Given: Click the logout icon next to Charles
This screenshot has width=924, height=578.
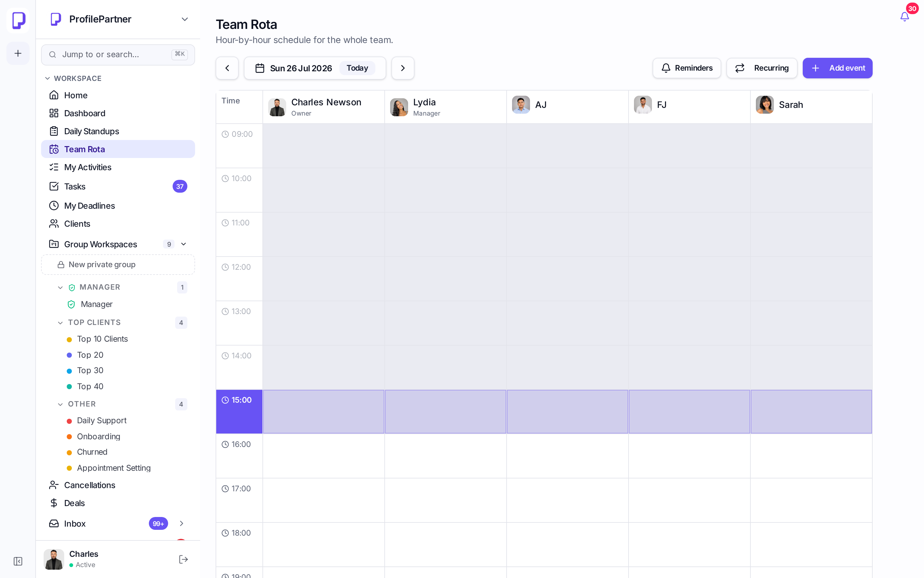Looking at the screenshot, I should (183, 559).
